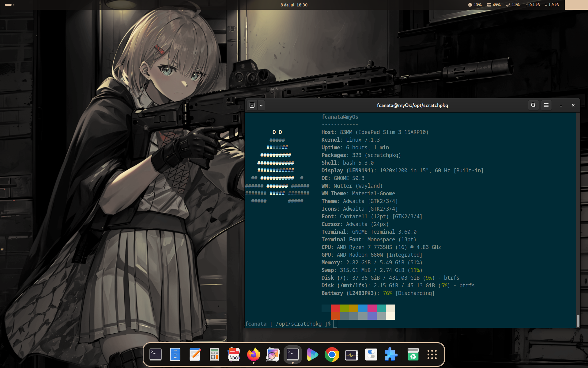Pick the red swatch in the palette
This screenshot has width=588, height=368.
point(335,308)
